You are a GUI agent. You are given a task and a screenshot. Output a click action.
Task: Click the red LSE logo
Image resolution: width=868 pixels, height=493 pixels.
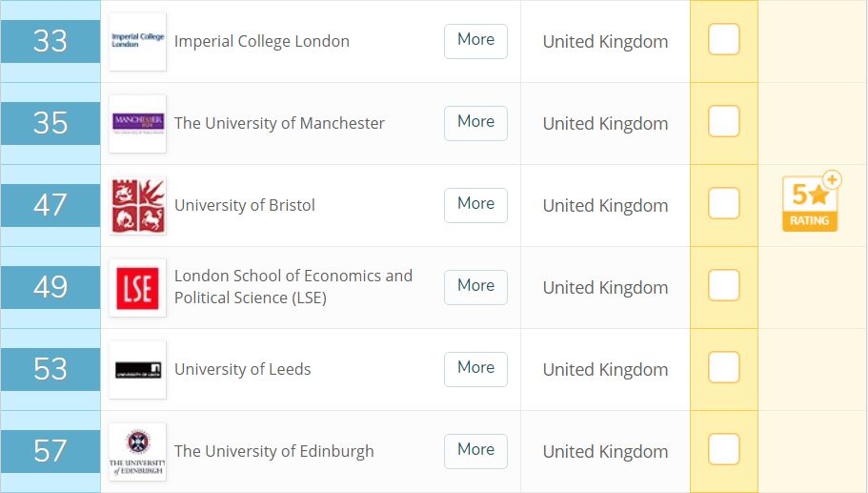click(138, 287)
